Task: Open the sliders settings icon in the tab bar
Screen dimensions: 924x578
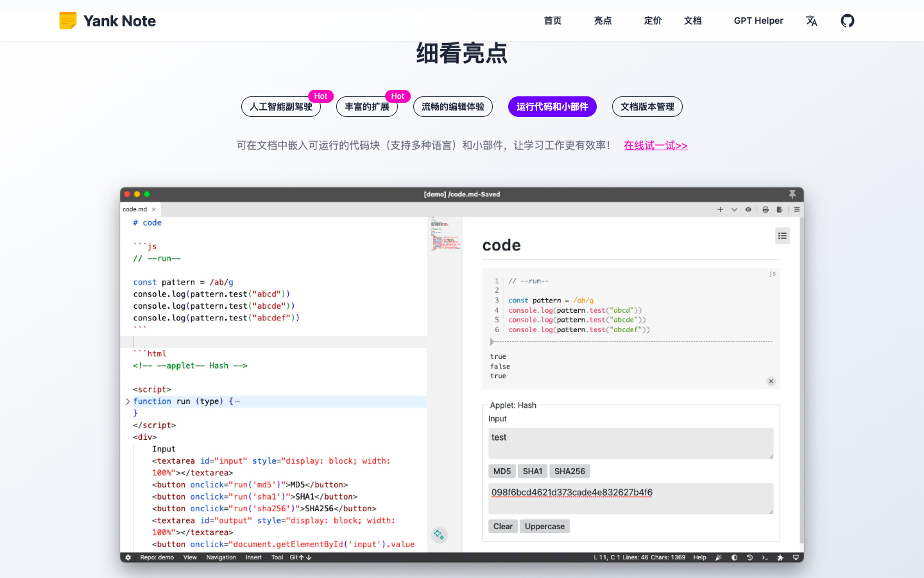Action: 797,209
